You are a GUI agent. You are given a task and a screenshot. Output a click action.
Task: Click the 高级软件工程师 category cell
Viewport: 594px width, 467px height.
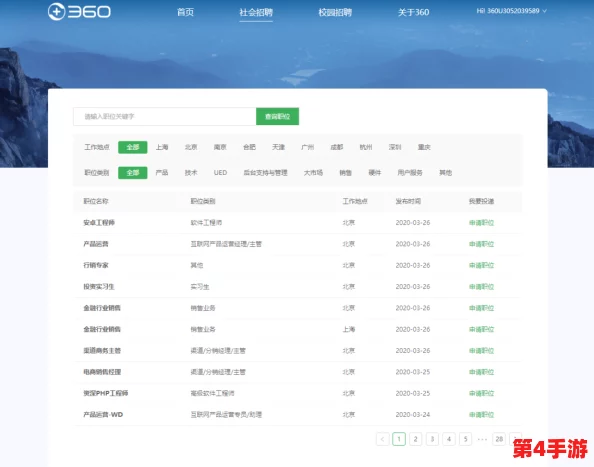(212, 393)
